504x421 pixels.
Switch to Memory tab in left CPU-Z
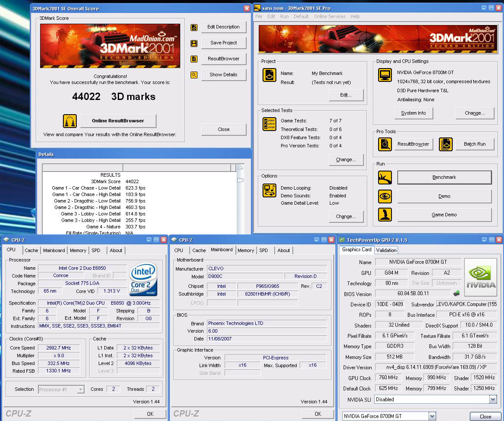pos(78,250)
